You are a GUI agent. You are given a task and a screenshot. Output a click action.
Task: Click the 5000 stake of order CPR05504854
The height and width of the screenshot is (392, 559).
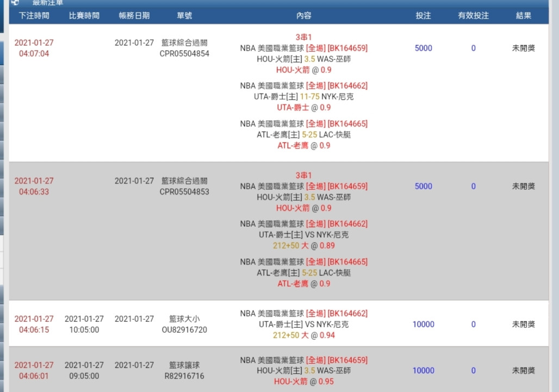pyautogui.click(x=423, y=48)
